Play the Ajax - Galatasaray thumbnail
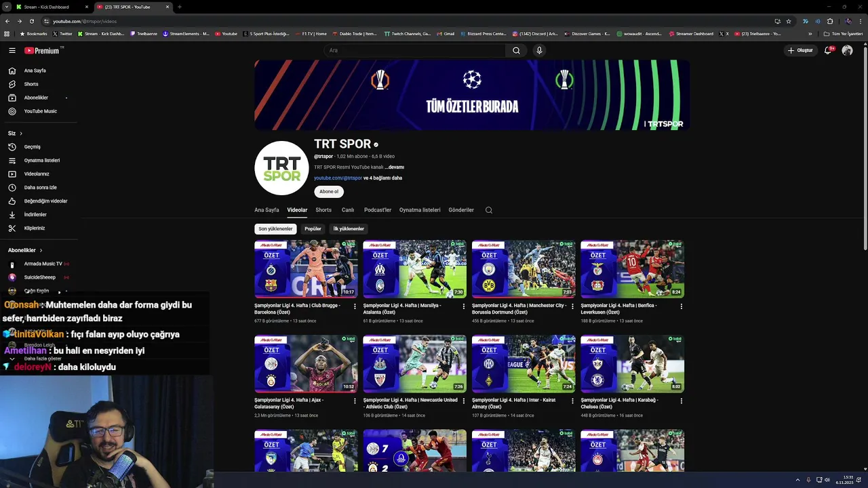Screen dimensions: 868x488 306,364
